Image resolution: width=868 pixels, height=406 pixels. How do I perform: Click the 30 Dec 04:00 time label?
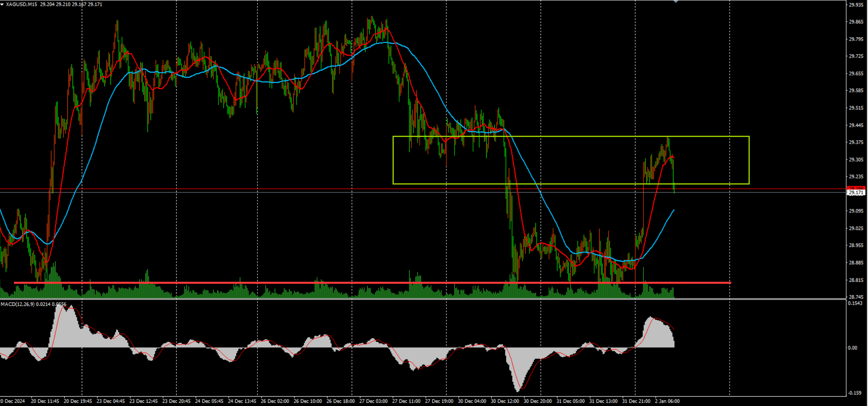(472, 401)
